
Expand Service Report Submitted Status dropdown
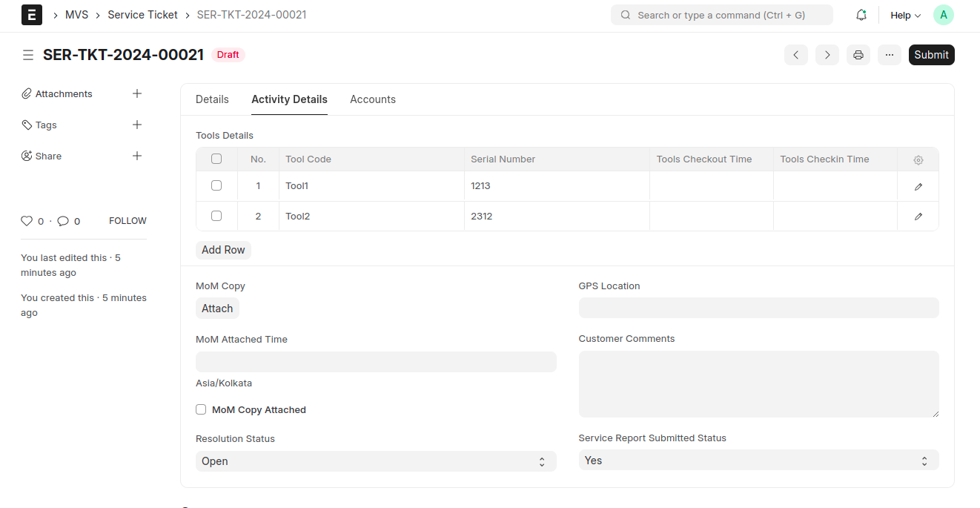pos(758,461)
